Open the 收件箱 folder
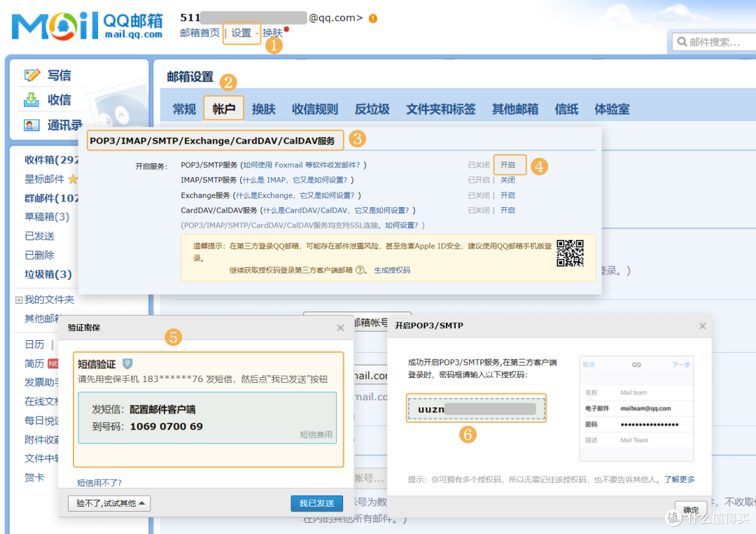756x534 pixels. point(51,160)
